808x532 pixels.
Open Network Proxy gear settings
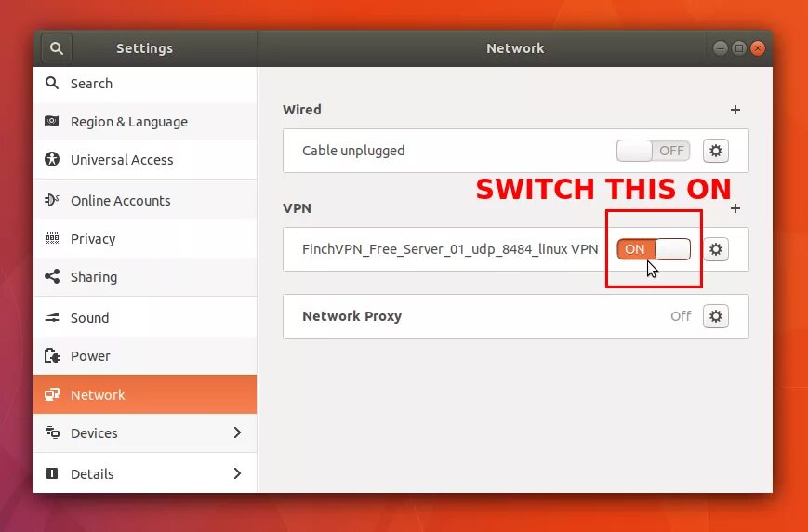pos(716,316)
